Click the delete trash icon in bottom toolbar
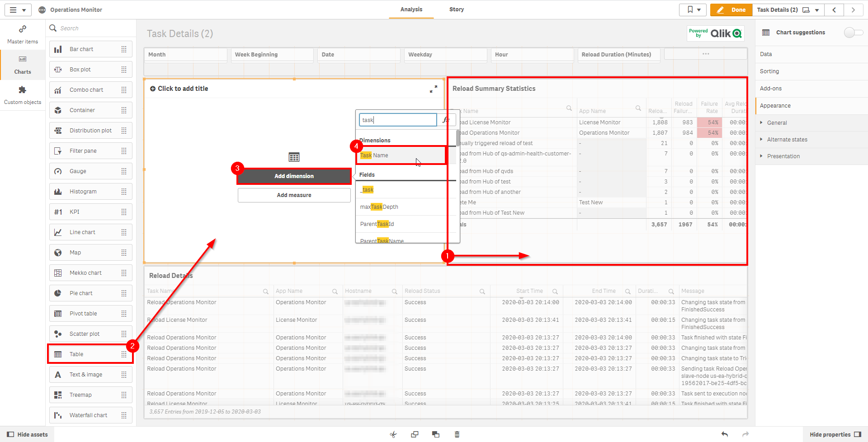Image resolution: width=868 pixels, height=442 pixels. click(457, 434)
